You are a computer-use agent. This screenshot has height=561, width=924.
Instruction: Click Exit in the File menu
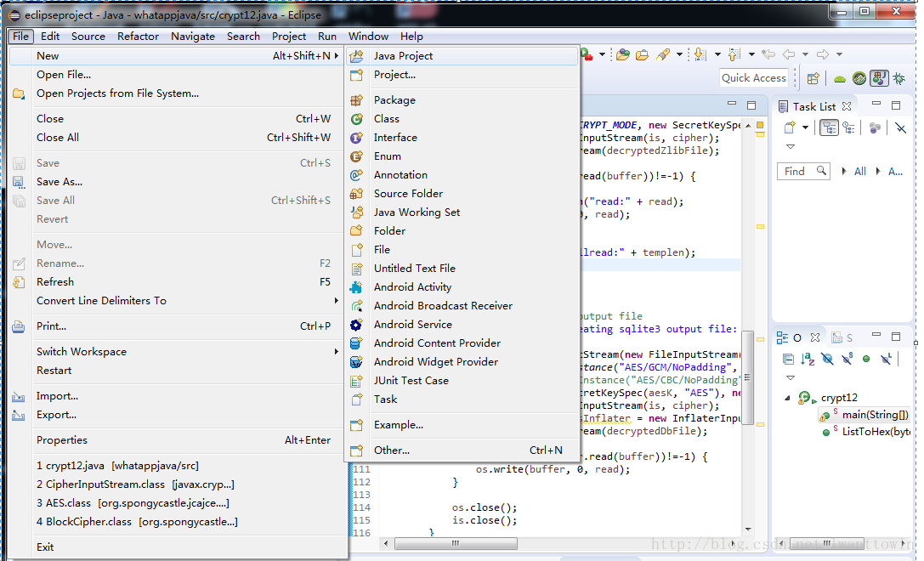coord(45,547)
